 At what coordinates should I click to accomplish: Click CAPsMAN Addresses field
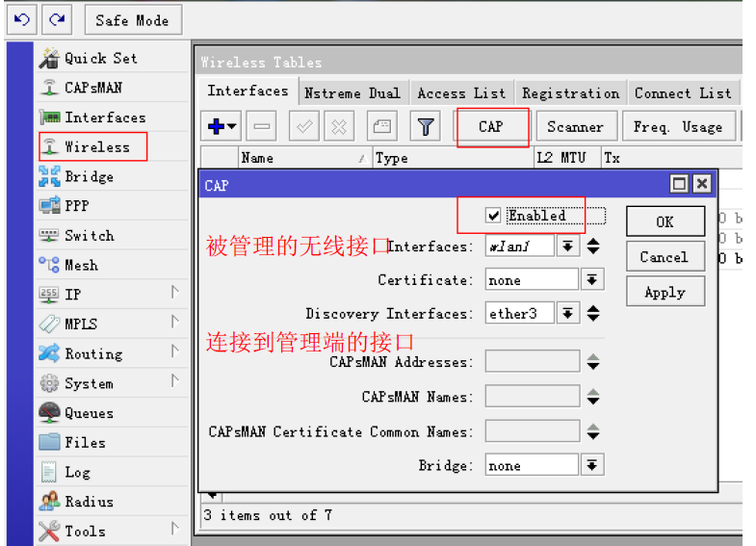point(533,361)
